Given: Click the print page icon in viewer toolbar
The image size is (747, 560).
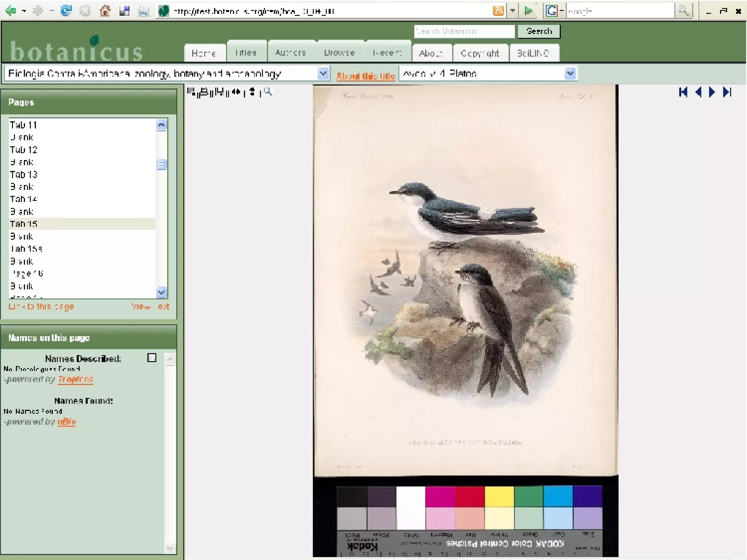Looking at the screenshot, I should pos(204,92).
